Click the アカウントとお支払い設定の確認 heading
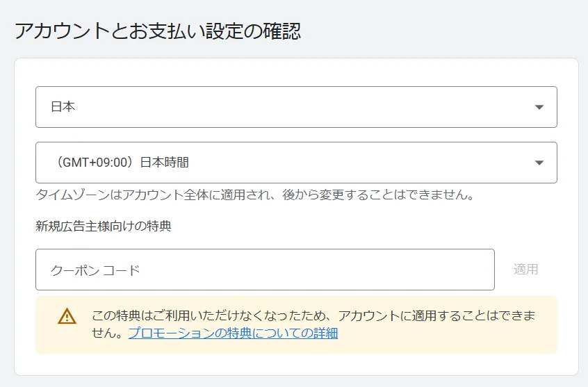The height and width of the screenshot is (387, 588). (158, 31)
